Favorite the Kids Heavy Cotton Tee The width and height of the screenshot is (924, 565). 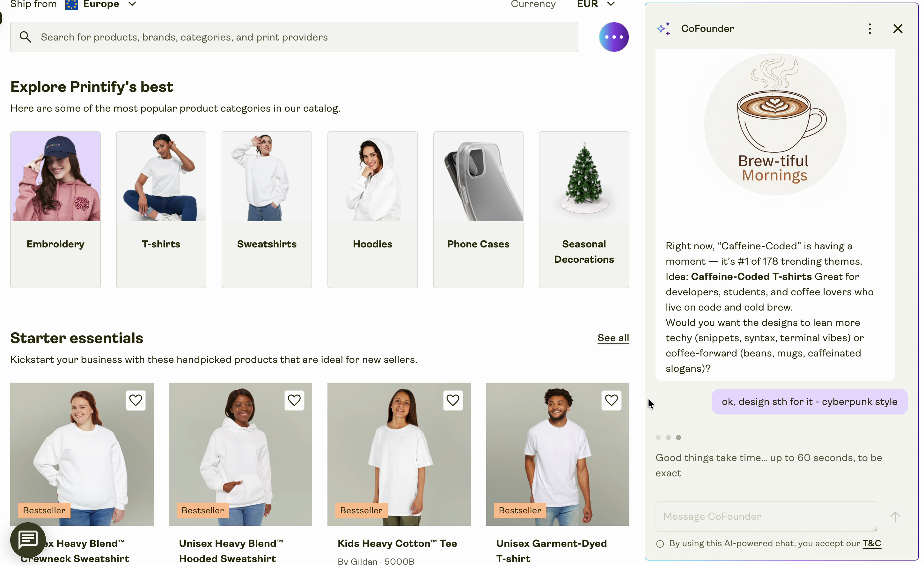(453, 400)
